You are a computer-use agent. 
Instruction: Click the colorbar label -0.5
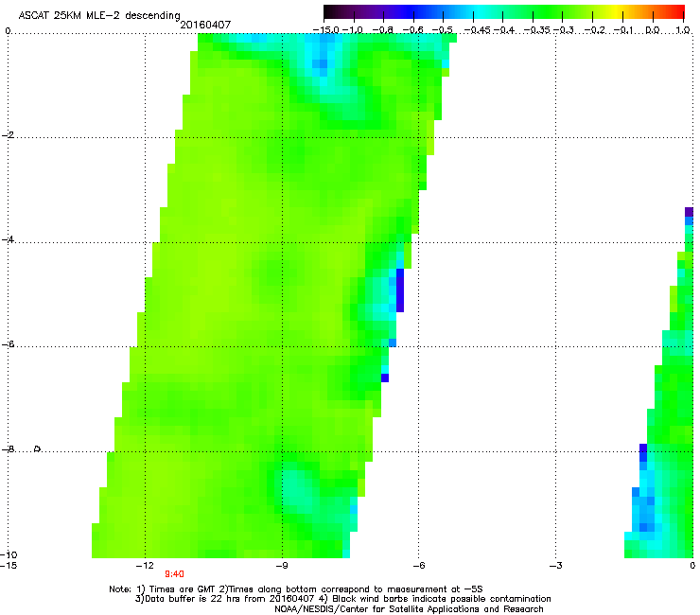443,30
